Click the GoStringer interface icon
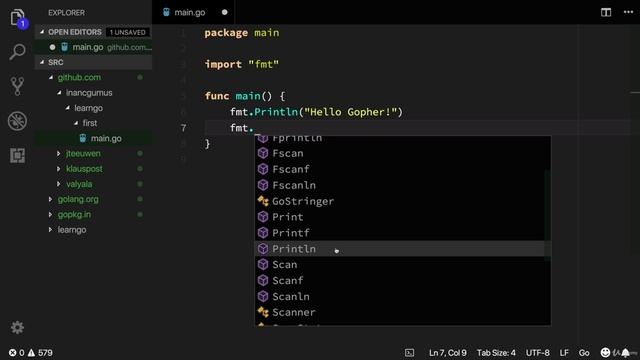640x360 pixels. (263, 201)
